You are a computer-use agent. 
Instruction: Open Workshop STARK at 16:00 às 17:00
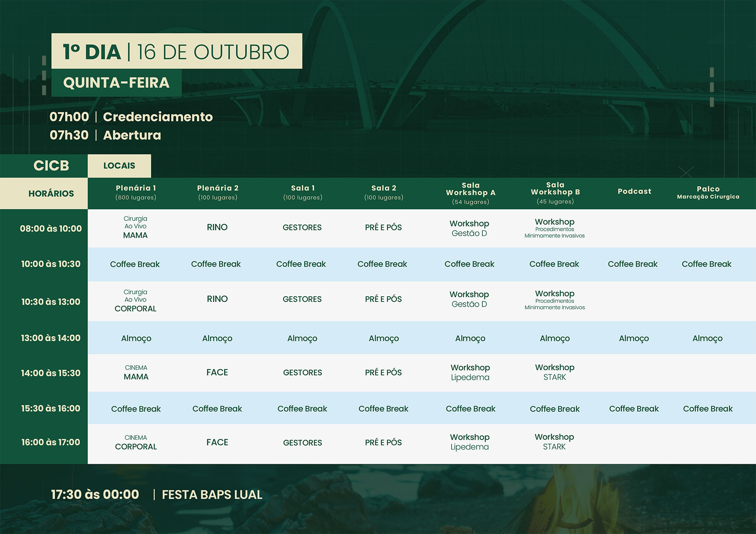pos(554,442)
